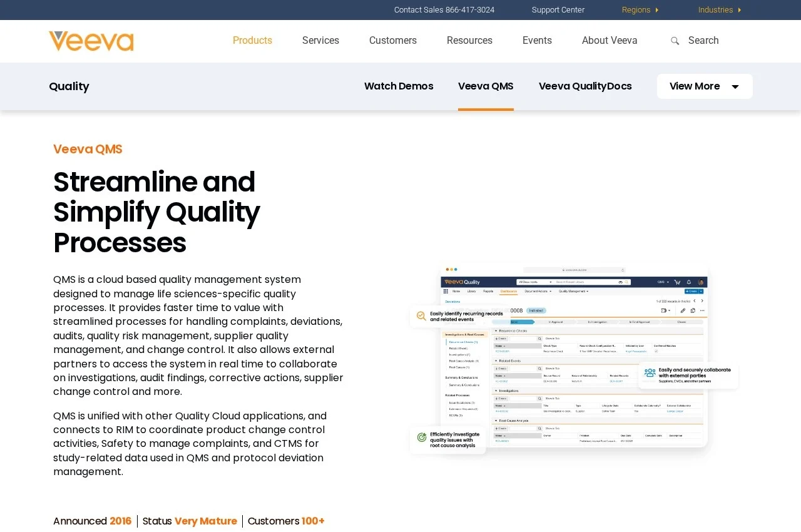
Task: Click the Status Very Mature text
Action: 190,521
